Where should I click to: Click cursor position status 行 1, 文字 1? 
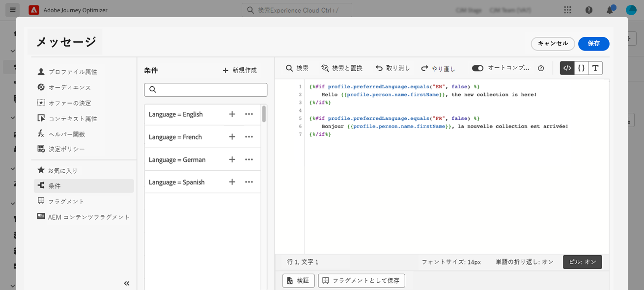click(303, 262)
